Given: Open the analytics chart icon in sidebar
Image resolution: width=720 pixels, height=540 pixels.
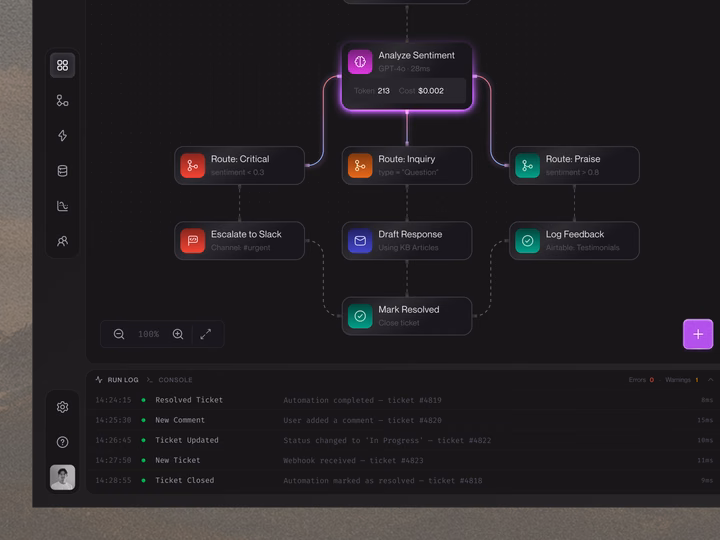Looking at the screenshot, I should coord(62,206).
